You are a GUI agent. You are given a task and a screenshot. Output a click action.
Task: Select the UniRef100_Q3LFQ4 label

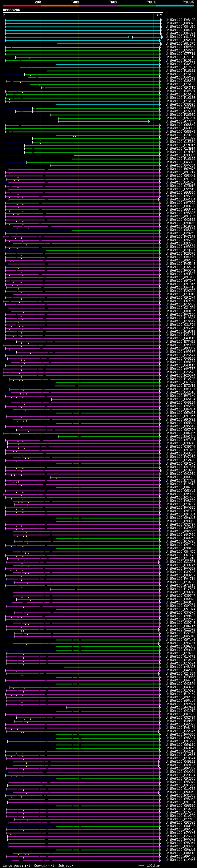point(180,325)
